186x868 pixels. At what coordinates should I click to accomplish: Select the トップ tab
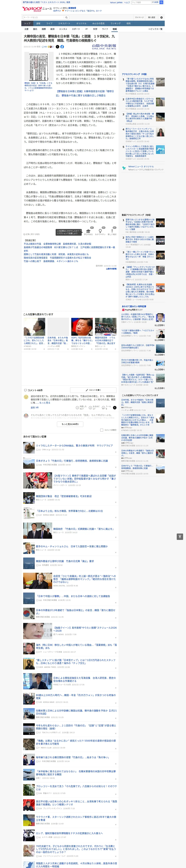(27, 23)
